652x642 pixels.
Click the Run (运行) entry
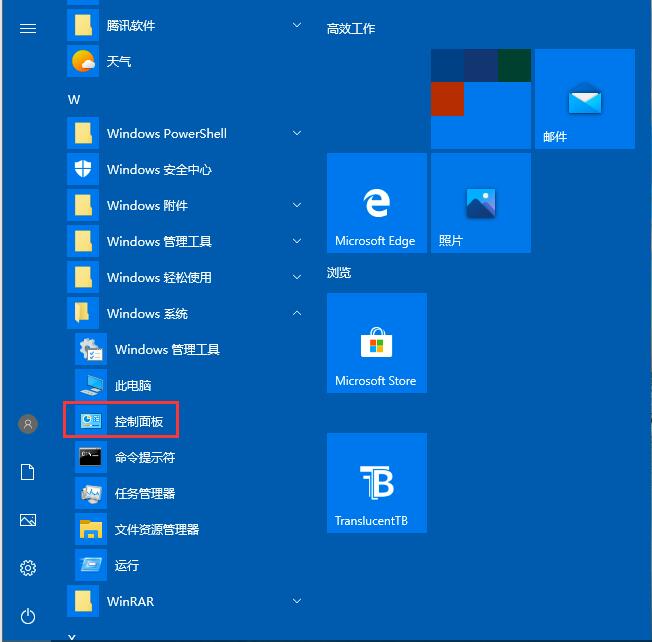coord(126,565)
